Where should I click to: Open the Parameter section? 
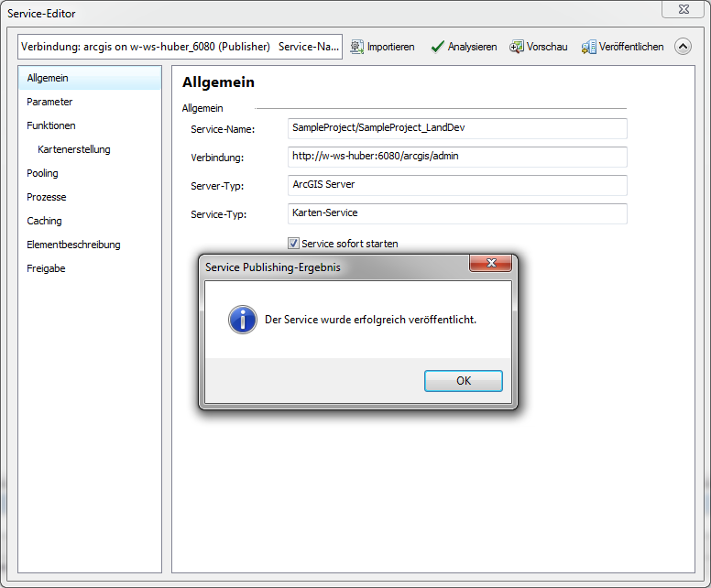point(49,102)
